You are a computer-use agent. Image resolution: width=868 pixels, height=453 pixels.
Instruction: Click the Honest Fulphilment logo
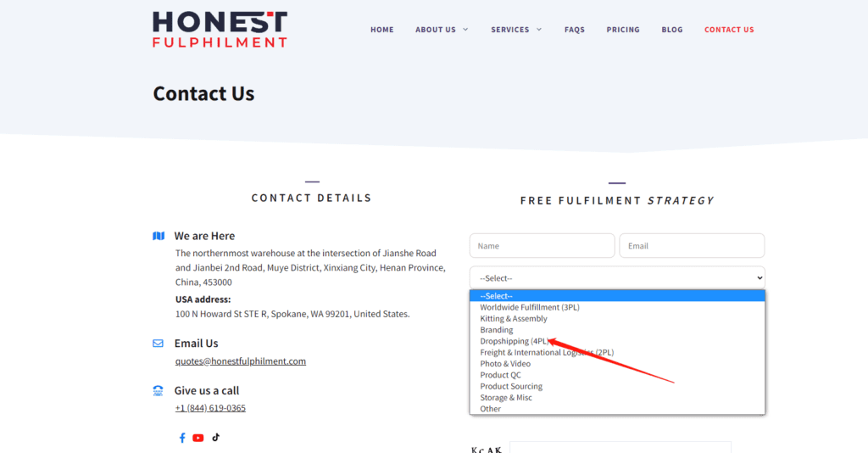click(220, 29)
